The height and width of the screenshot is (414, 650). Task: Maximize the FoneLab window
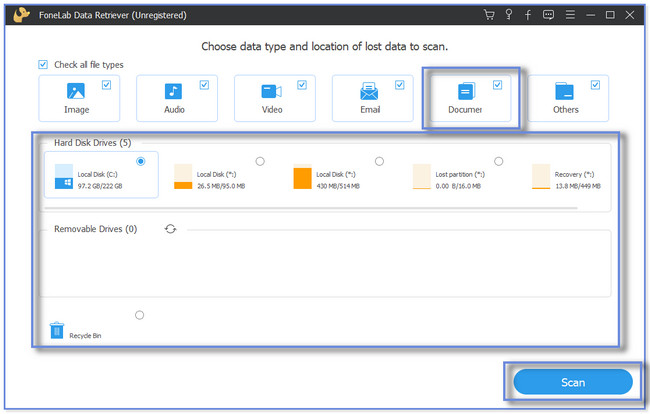610,15
